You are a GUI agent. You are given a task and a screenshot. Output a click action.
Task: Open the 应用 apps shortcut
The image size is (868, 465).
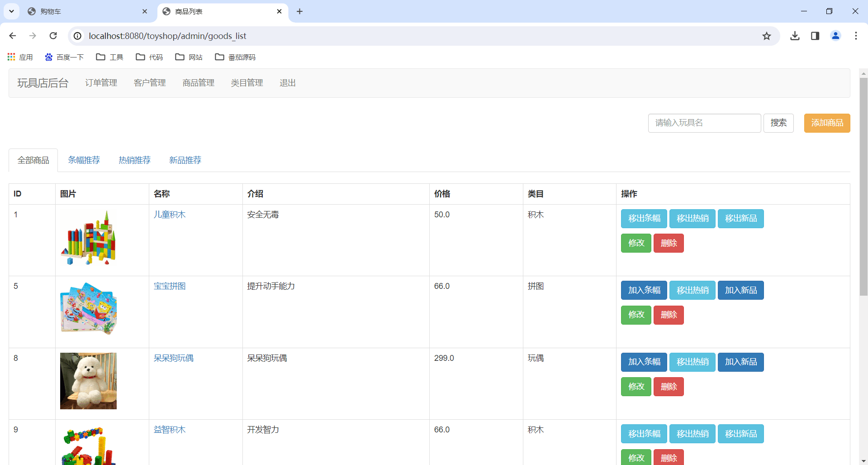(20, 57)
